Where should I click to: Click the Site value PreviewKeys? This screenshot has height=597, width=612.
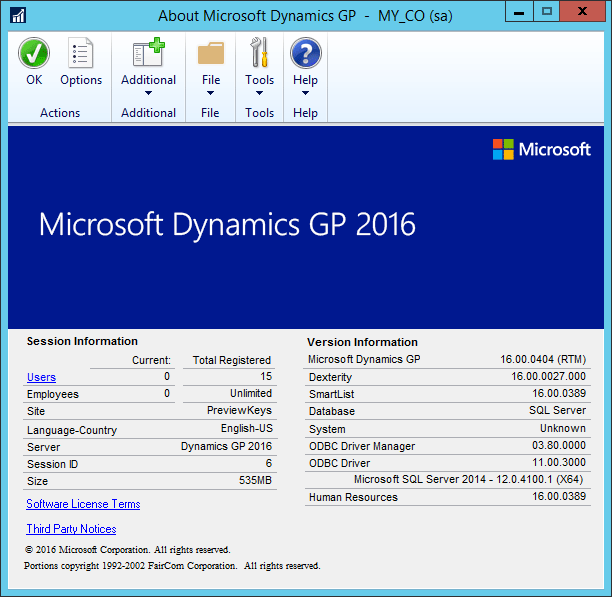pyautogui.click(x=239, y=410)
